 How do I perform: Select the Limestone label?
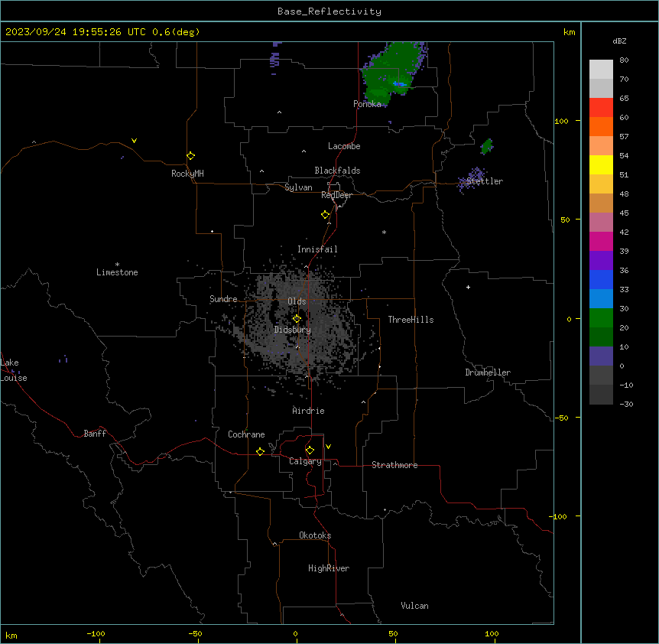pyautogui.click(x=117, y=272)
